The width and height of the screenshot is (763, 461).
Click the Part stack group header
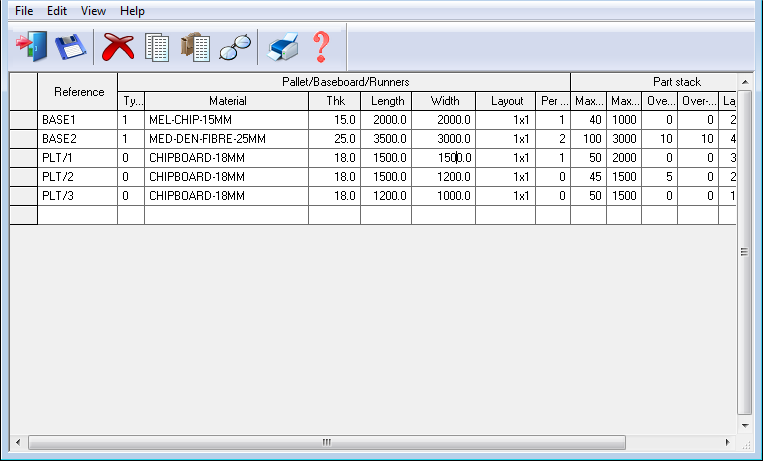coord(654,82)
